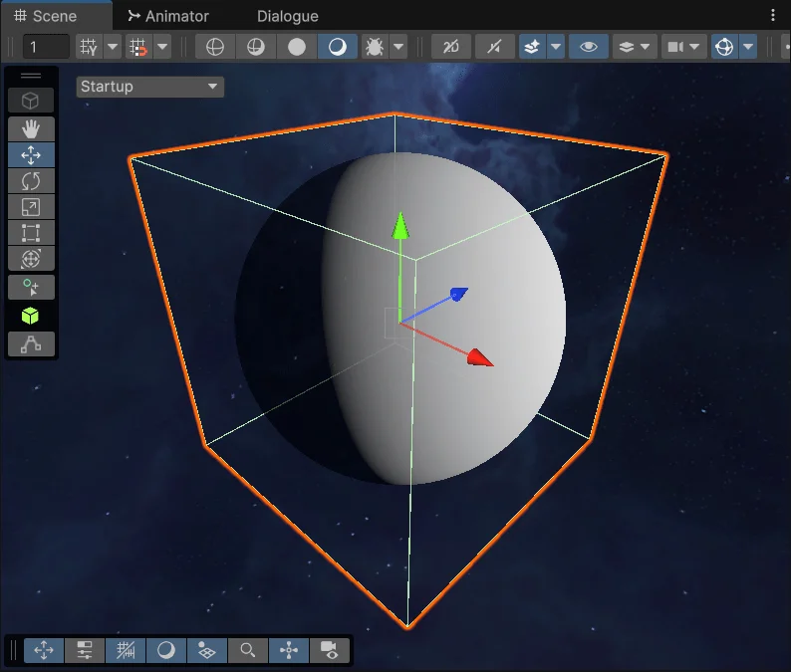
Task: Click the Edit Box Collider green cube icon
Action: 31,317
